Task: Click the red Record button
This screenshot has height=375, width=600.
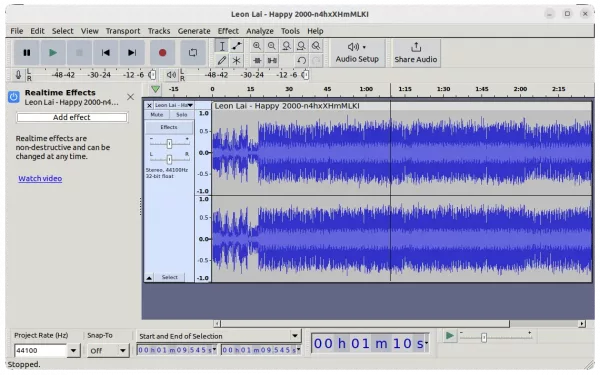Action: [162, 52]
